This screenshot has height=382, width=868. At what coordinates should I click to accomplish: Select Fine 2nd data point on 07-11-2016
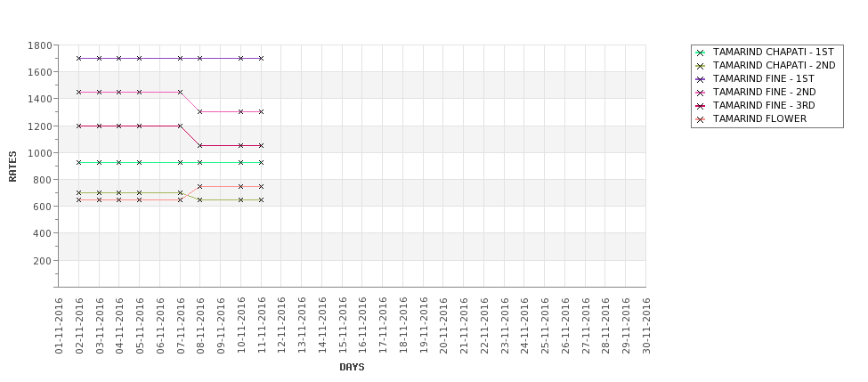pos(180,92)
